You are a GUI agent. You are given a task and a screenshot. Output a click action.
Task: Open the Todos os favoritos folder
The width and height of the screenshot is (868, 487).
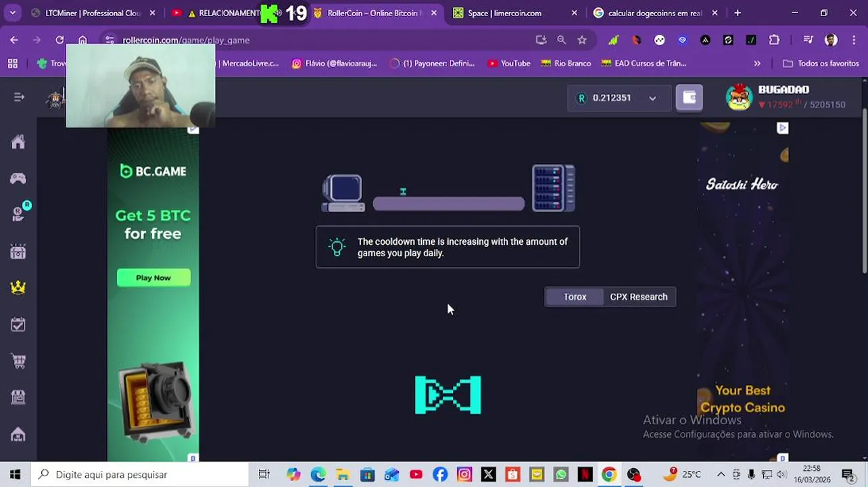(821, 63)
